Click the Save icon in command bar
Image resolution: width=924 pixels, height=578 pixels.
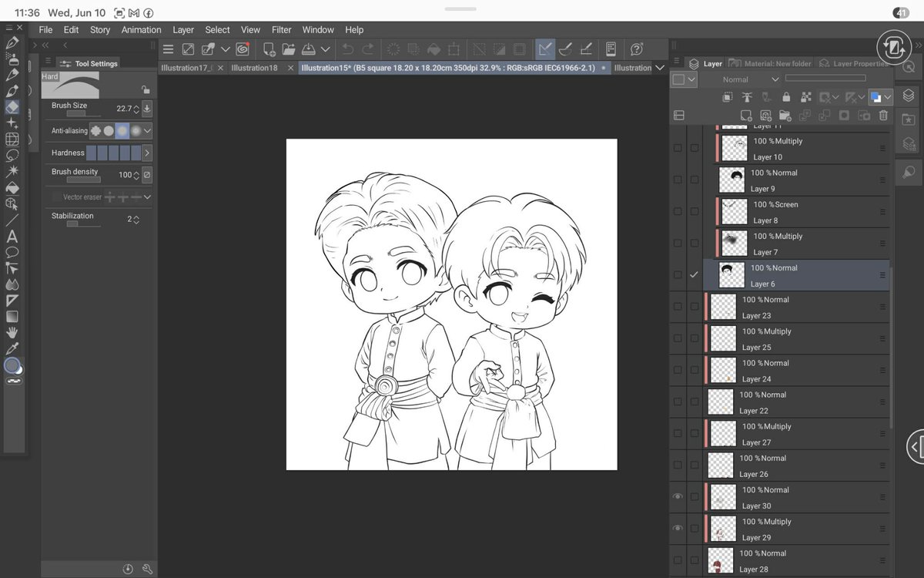pyautogui.click(x=308, y=49)
